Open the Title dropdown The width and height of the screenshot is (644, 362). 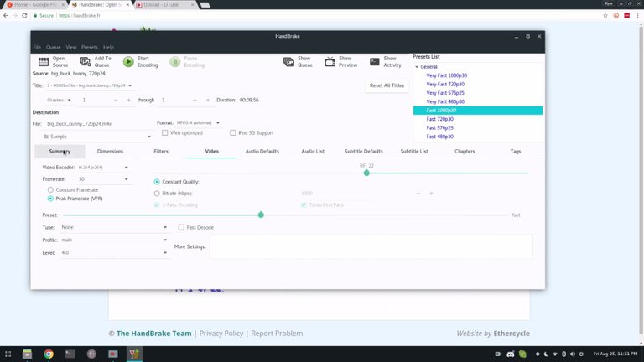coord(89,85)
